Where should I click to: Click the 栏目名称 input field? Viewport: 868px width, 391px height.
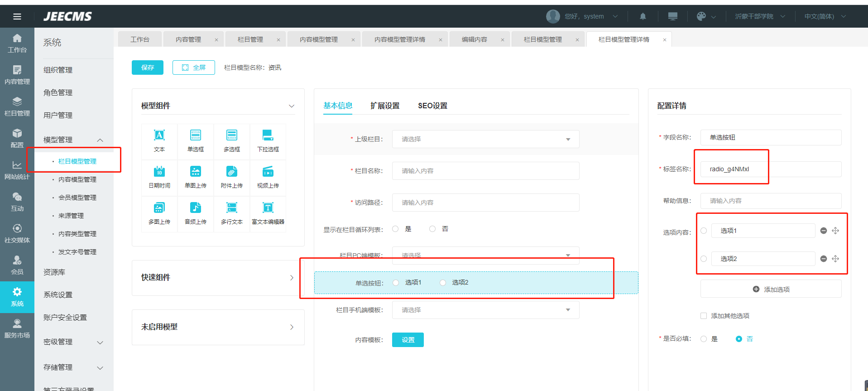pyautogui.click(x=485, y=171)
